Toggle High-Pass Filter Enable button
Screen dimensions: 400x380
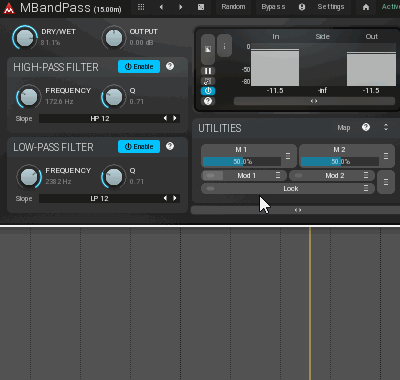point(139,67)
